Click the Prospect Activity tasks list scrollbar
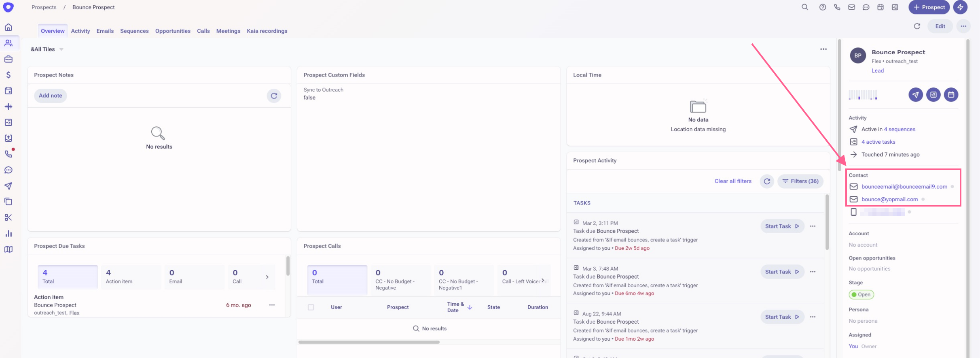This screenshot has height=358, width=980. 827,222
